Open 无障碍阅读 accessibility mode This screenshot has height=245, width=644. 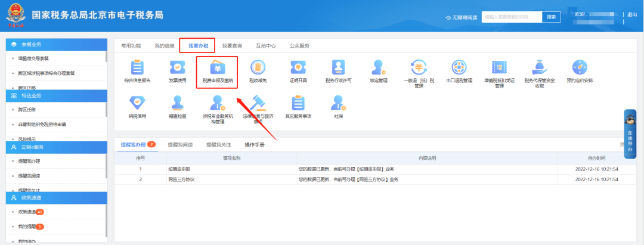(x=461, y=17)
